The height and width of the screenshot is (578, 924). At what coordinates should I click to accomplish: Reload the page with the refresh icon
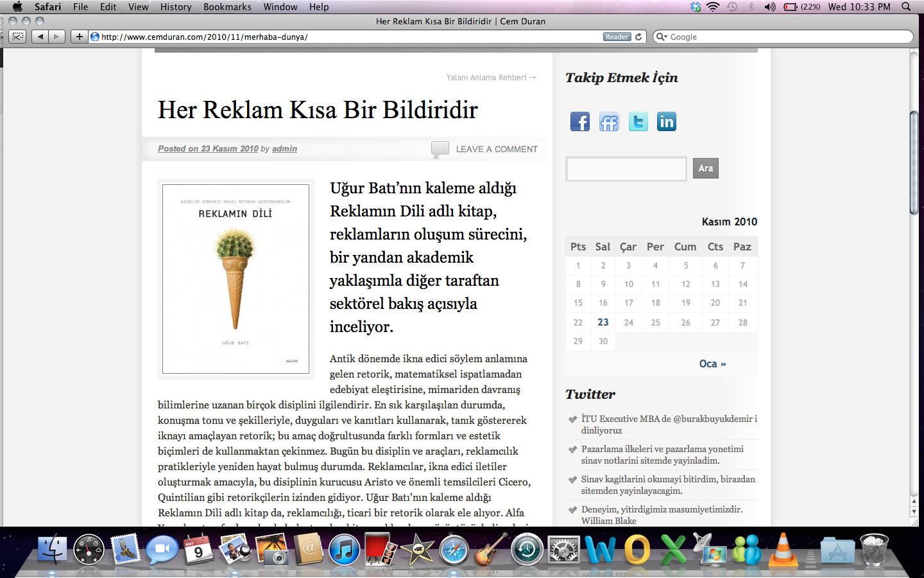coord(638,37)
